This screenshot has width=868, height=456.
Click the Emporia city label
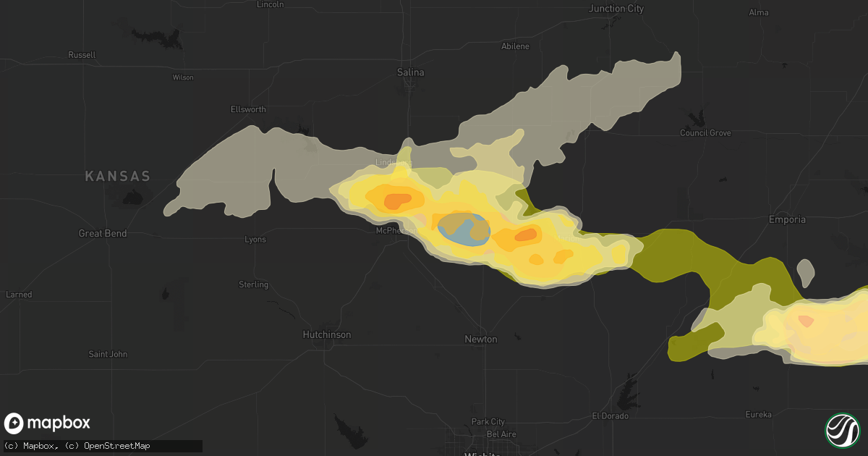788,219
